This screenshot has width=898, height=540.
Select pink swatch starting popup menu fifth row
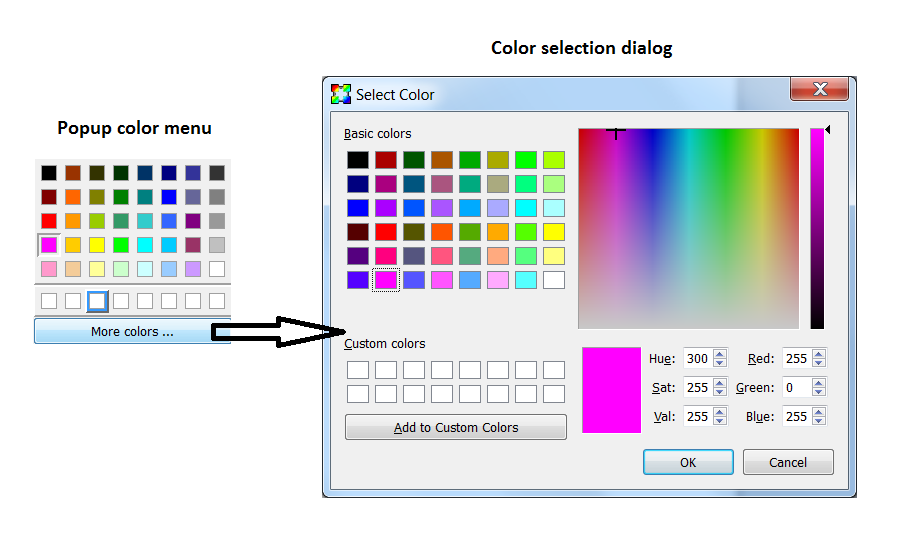49,269
